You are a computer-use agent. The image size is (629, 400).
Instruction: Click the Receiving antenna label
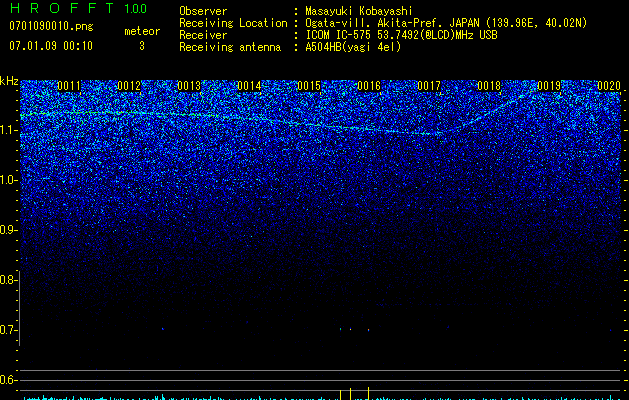pos(230,47)
